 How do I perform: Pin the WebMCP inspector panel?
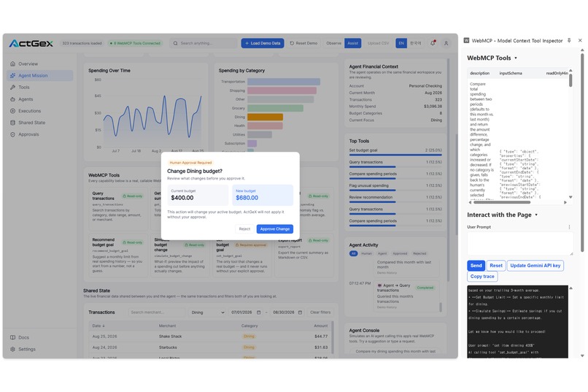(569, 40)
